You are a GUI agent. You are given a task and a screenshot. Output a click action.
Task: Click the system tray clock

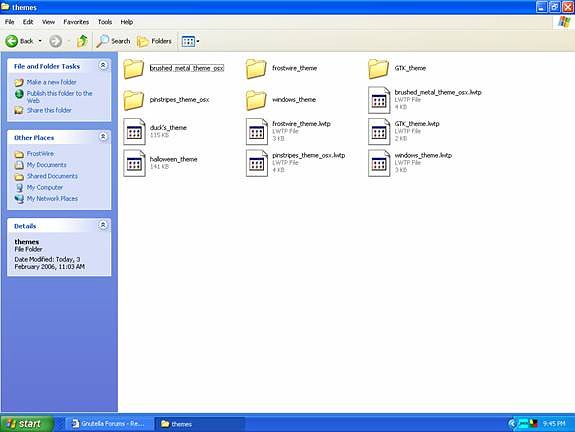(554, 424)
